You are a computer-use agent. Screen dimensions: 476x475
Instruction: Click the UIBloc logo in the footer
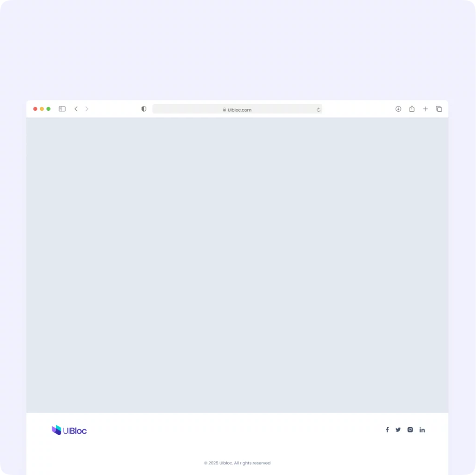(69, 430)
